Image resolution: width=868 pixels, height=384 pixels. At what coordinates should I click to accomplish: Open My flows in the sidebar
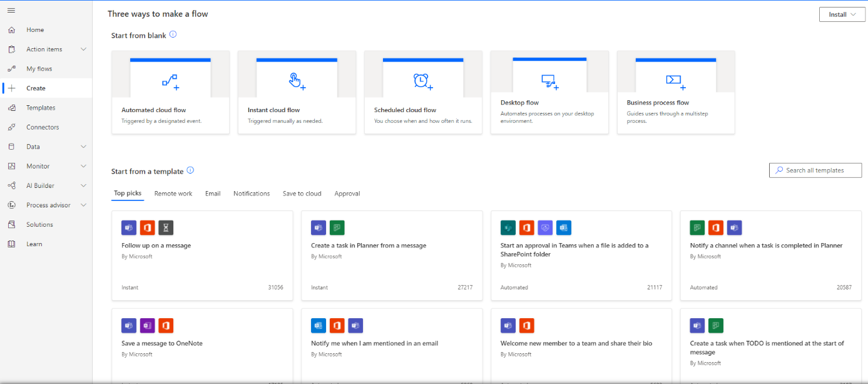pos(46,69)
